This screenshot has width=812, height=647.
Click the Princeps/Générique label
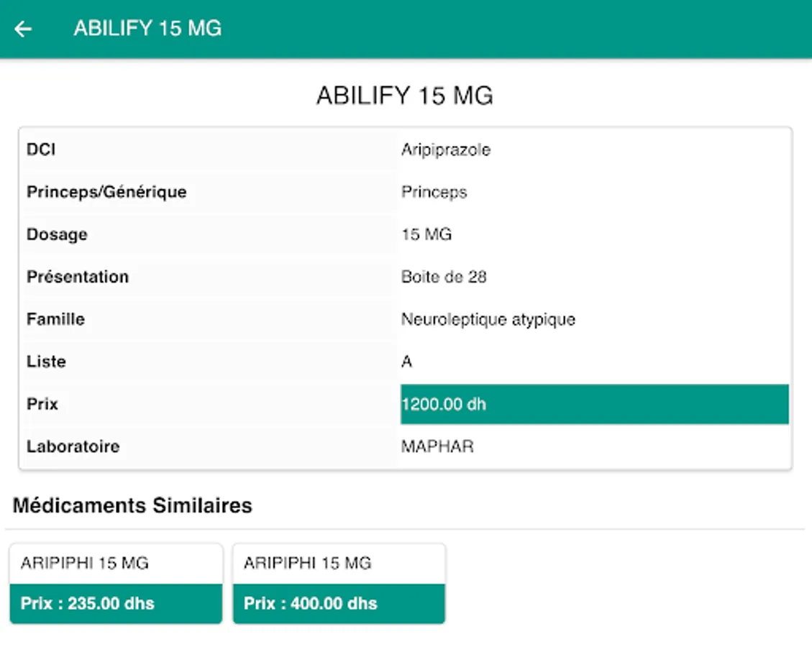pos(106,192)
